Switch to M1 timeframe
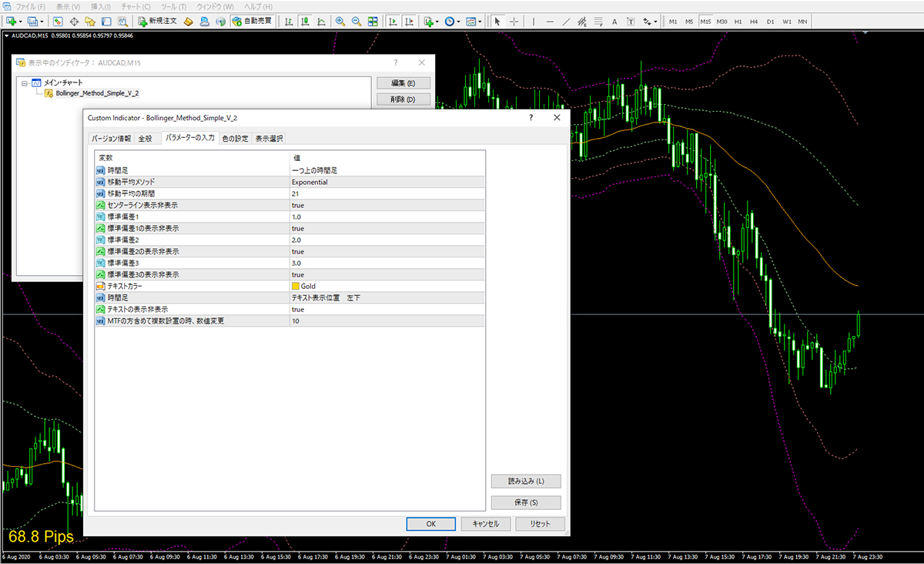924x564 pixels. coord(673,21)
